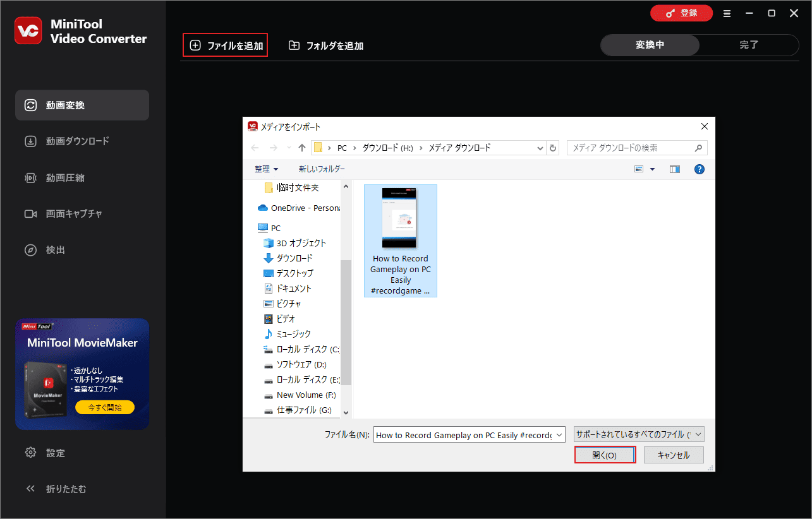
Task: Click 新しいフォルダー button
Action: coord(322,169)
